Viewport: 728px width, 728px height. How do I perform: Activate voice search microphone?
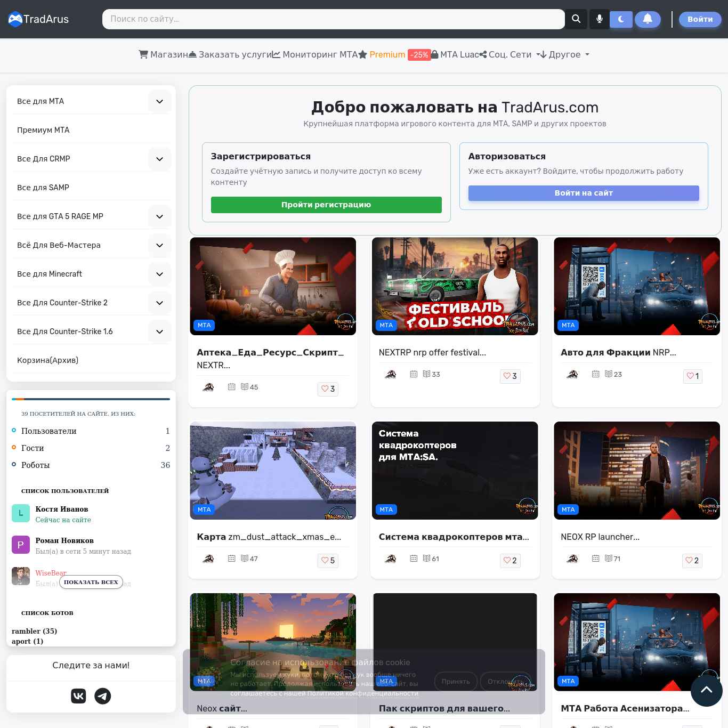600,19
